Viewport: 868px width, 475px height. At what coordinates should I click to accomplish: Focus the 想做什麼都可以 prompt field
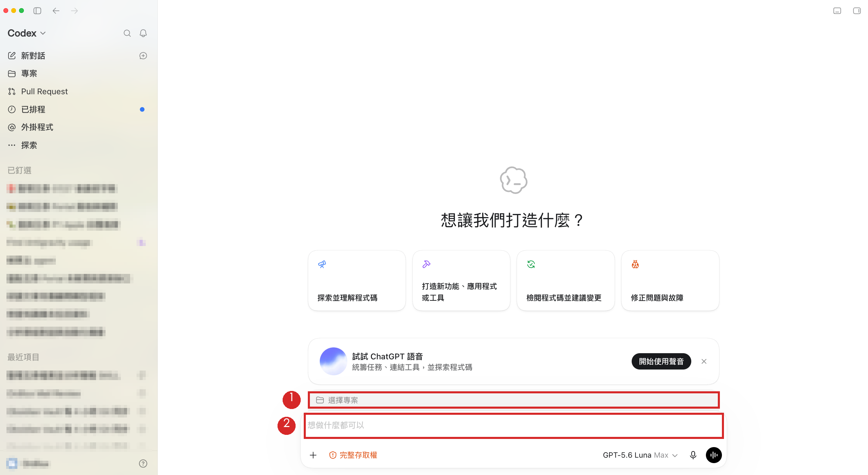pos(514,426)
